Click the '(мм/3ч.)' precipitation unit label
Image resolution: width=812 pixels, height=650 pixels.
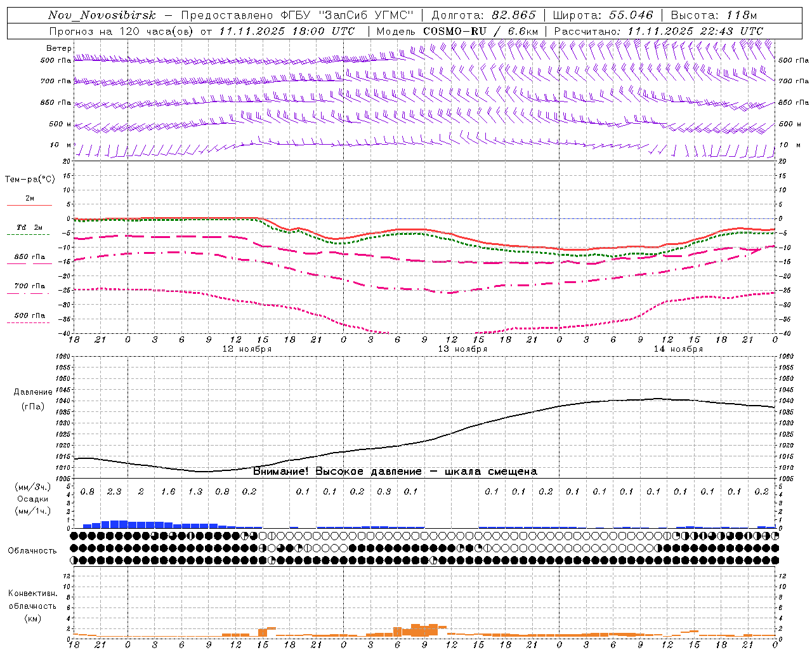33,487
